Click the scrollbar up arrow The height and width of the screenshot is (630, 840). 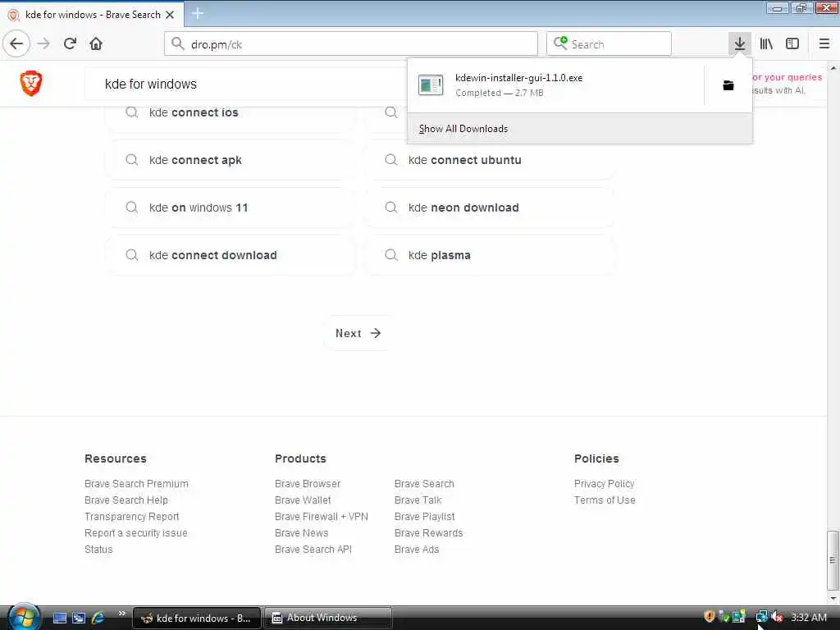point(833,68)
